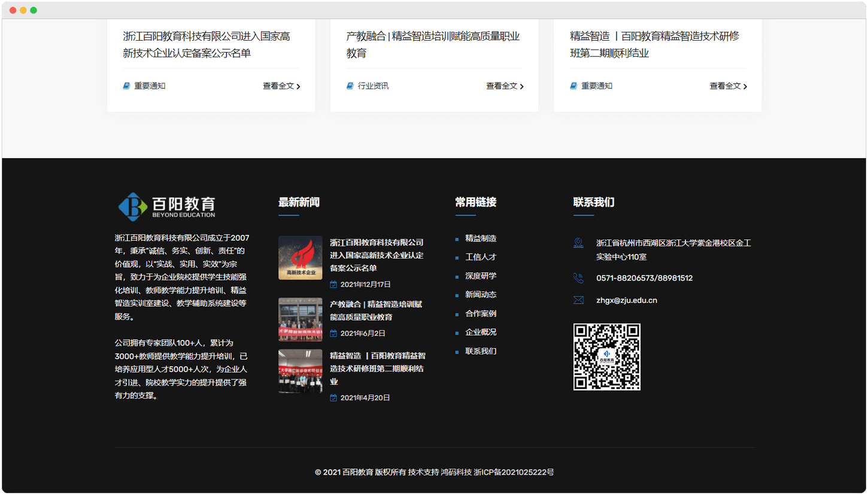
Task: Click the date 2021年4月20日
Action: click(x=365, y=397)
